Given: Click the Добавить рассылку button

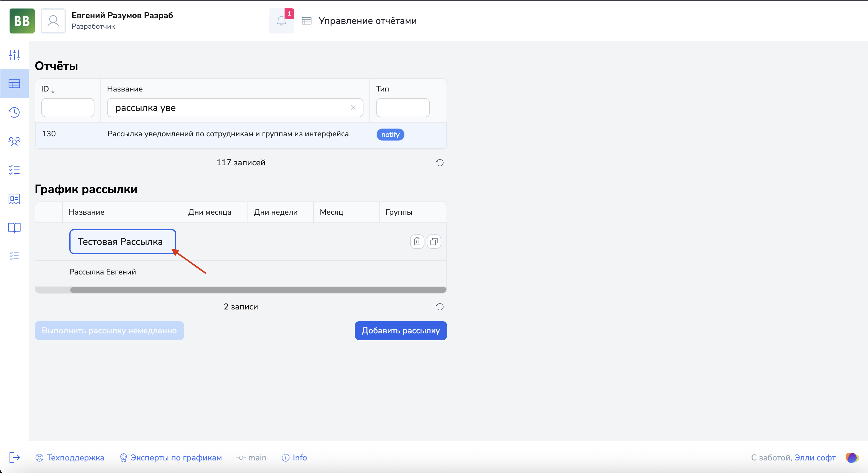Looking at the screenshot, I should click(401, 330).
